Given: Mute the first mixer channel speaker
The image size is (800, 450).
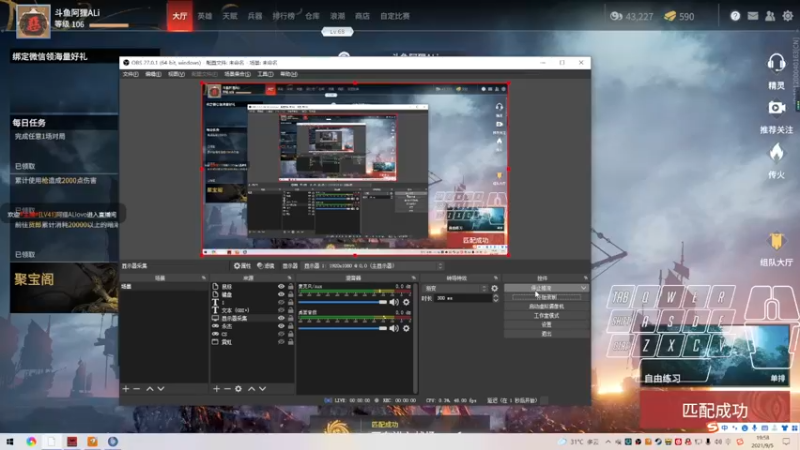Looking at the screenshot, I should click(x=394, y=302).
